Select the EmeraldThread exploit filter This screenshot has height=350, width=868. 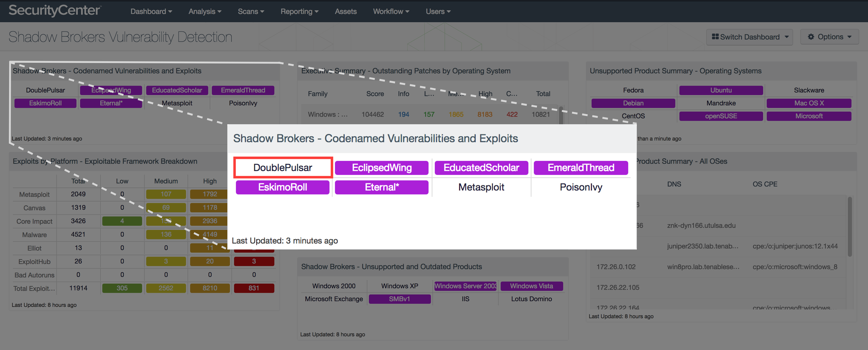point(580,167)
